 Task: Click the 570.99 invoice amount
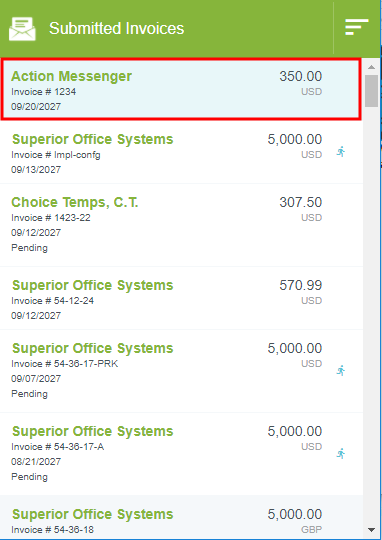[300, 285]
